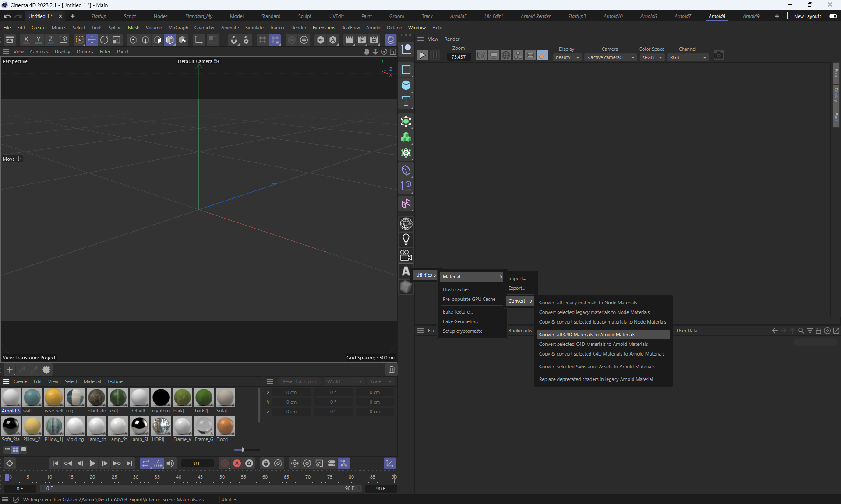Click Reset Transform button
The image size is (841, 504).
coord(299,381)
